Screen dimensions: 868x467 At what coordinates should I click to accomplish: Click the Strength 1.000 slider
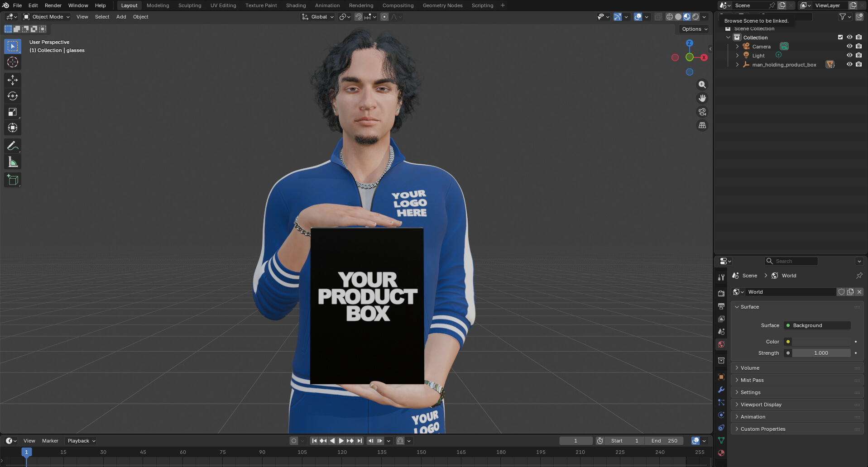(x=821, y=353)
